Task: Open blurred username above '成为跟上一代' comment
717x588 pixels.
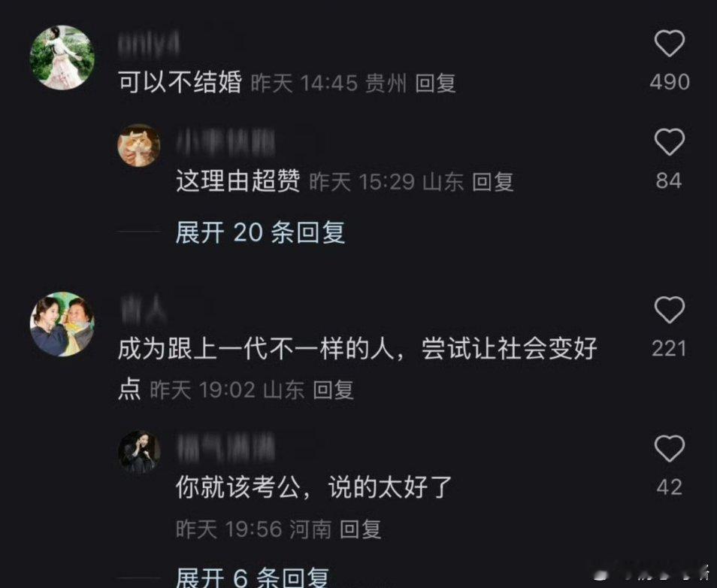Action: pos(144,310)
